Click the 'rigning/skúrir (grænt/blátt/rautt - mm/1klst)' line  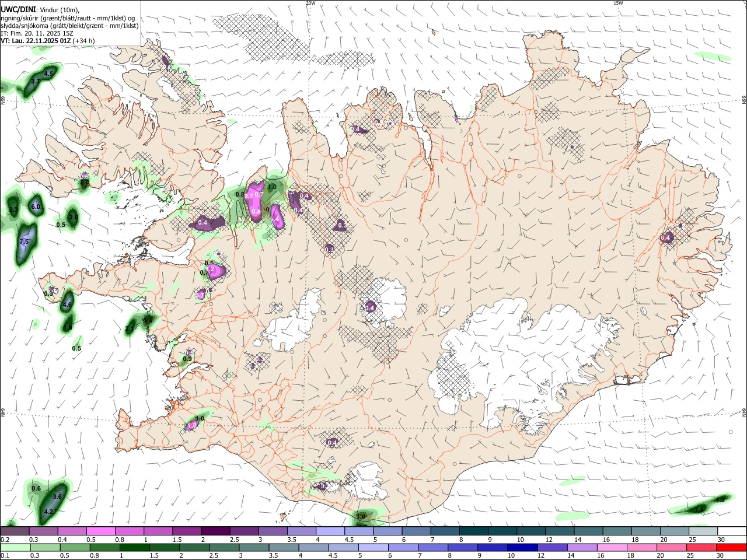[68, 17]
